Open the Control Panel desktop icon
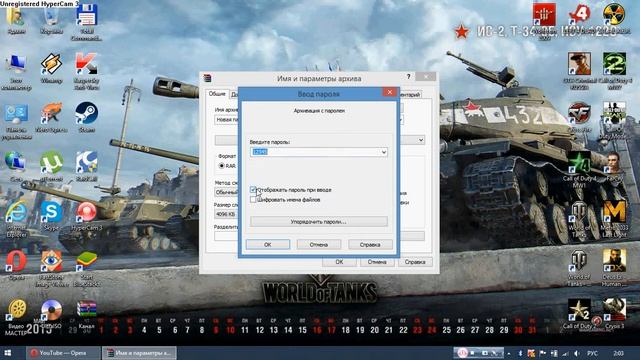The height and width of the screenshot is (360, 640). (16, 121)
